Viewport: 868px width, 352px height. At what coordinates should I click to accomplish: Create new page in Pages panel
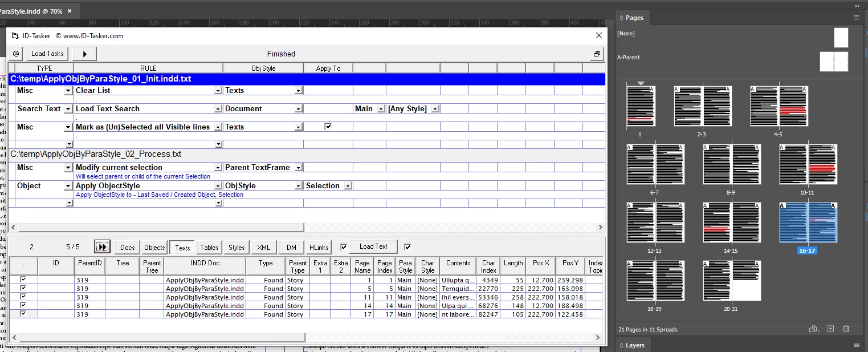tap(830, 329)
